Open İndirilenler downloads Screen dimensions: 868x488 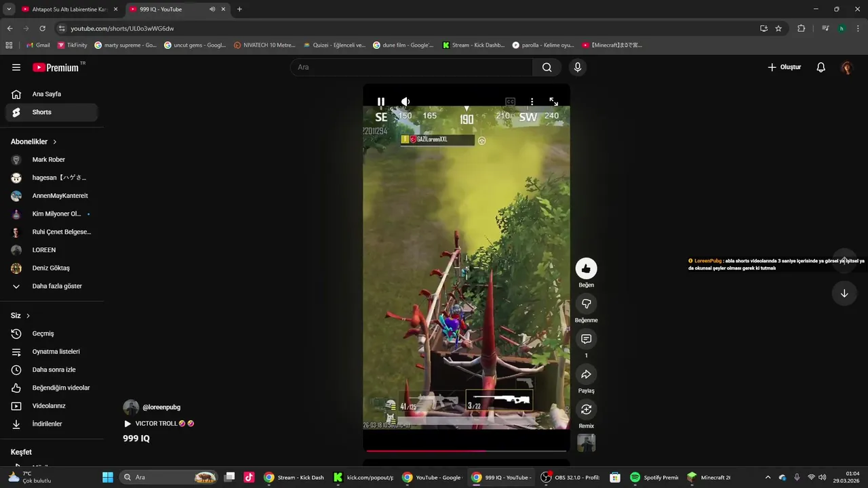52,424
